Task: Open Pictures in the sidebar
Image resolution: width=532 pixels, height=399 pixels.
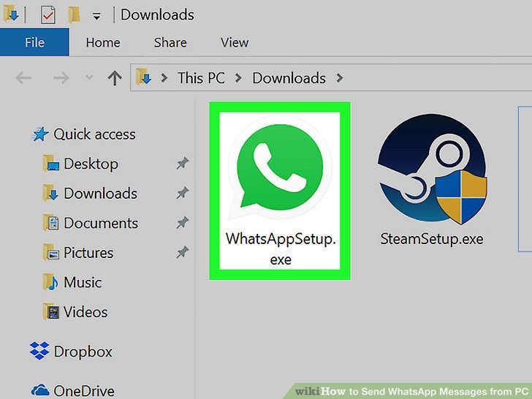Action: tap(88, 253)
